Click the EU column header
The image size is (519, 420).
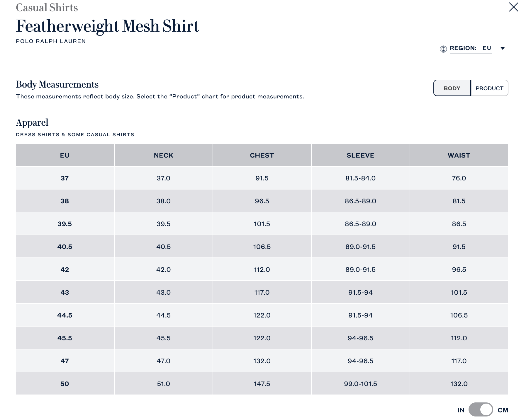coord(65,155)
